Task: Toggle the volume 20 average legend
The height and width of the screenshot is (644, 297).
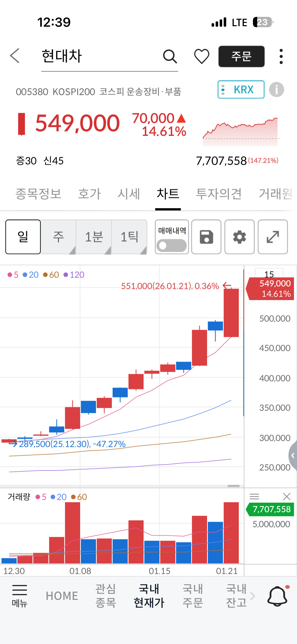Action: 58,497
